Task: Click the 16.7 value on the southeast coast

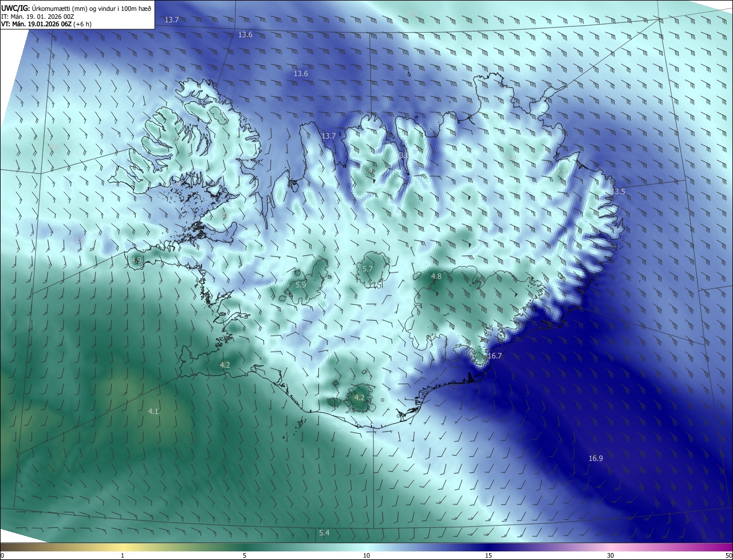Action: pyautogui.click(x=495, y=356)
